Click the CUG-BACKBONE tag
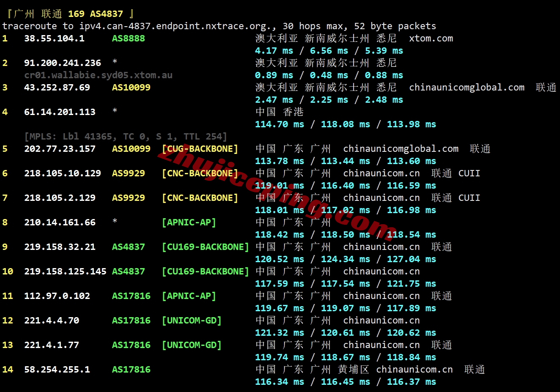 pos(200,149)
